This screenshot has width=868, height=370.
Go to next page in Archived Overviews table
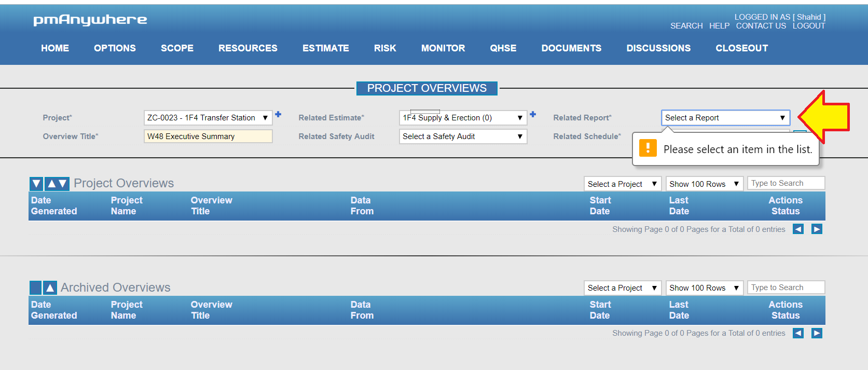pos(817,333)
